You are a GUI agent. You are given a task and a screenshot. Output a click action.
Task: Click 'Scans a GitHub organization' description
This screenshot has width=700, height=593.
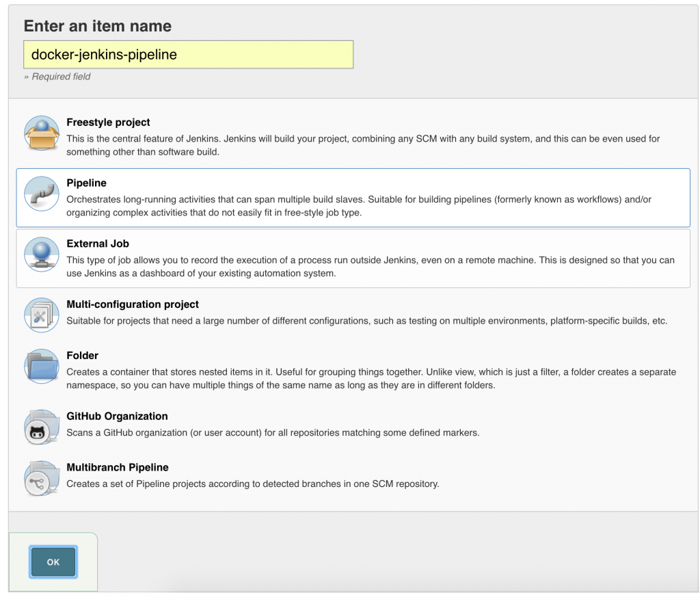(x=273, y=433)
